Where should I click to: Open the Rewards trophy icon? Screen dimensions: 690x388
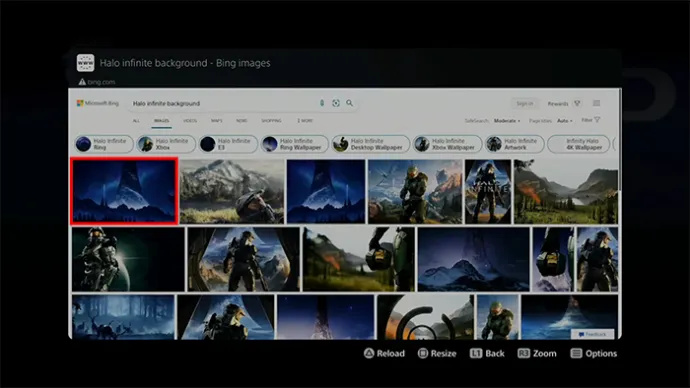click(x=577, y=103)
